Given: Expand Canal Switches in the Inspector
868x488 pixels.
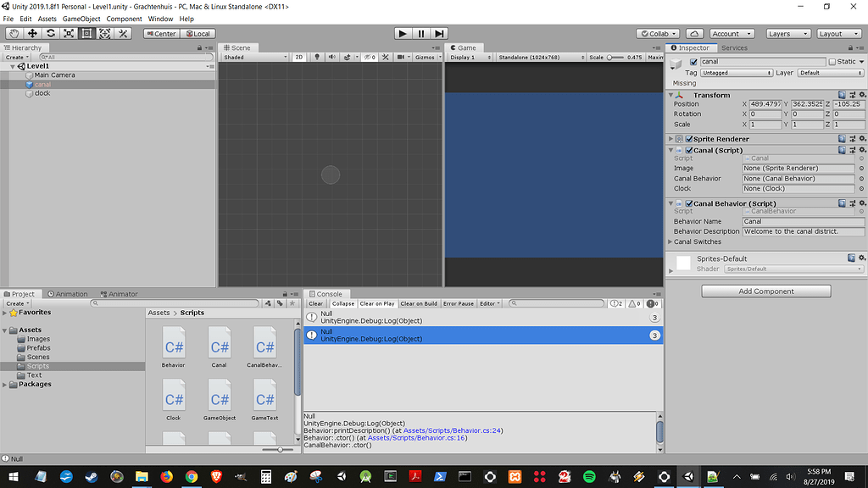Looking at the screenshot, I should pyautogui.click(x=670, y=241).
